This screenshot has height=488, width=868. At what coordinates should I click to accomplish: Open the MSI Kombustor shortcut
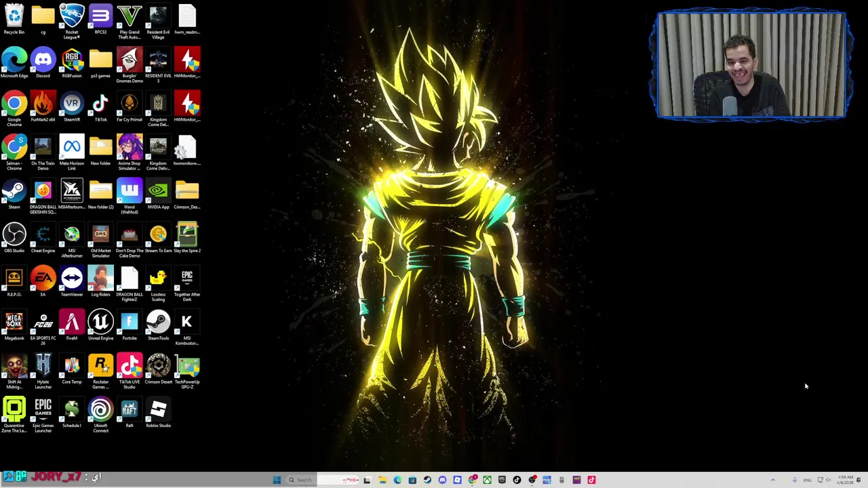(x=187, y=327)
